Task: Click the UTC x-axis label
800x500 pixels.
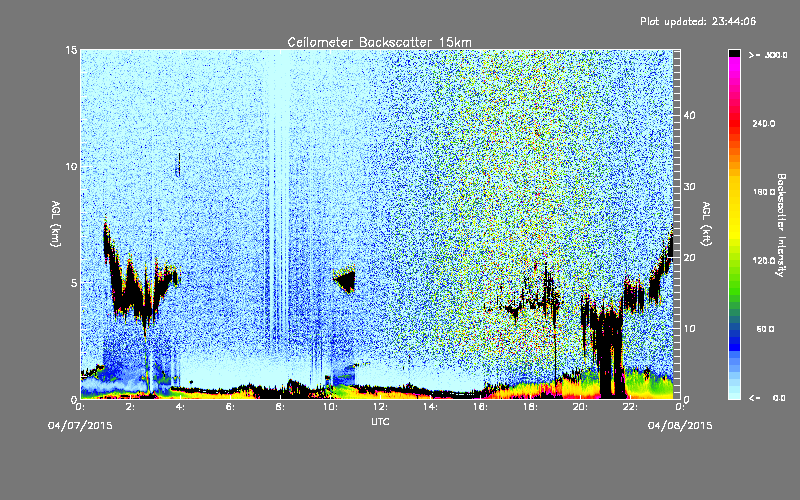Action: click(x=380, y=422)
